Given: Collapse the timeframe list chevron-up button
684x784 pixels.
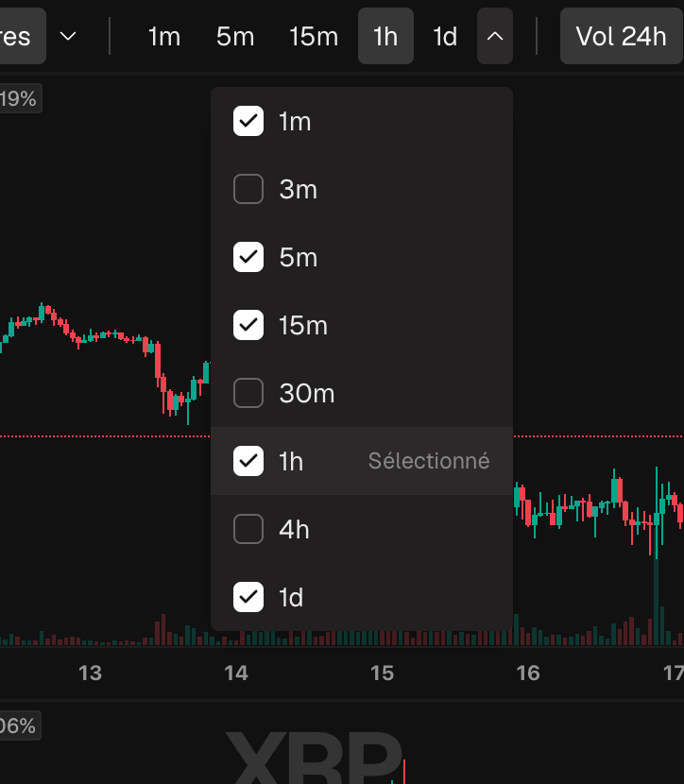Looking at the screenshot, I should 494,36.
